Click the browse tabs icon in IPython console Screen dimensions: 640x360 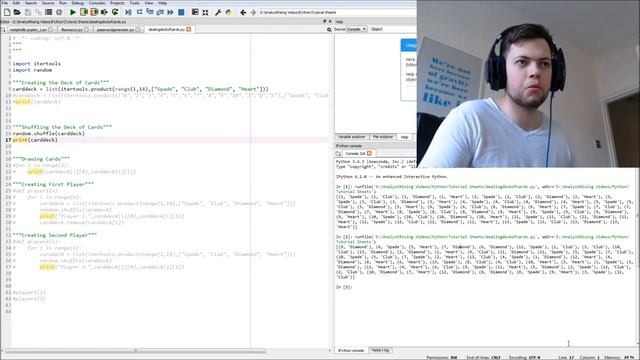pyautogui.click(x=338, y=153)
